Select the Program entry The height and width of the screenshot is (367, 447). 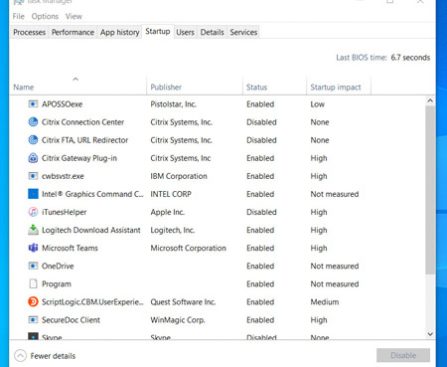(56, 284)
